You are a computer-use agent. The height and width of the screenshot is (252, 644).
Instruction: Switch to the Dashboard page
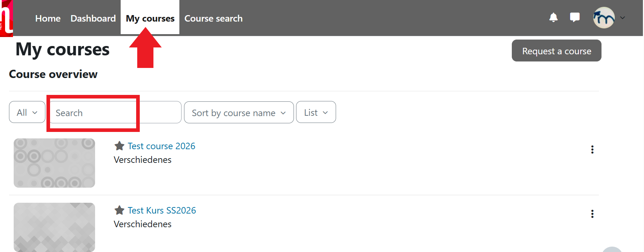pyautogui.click(x=93, y=18)
